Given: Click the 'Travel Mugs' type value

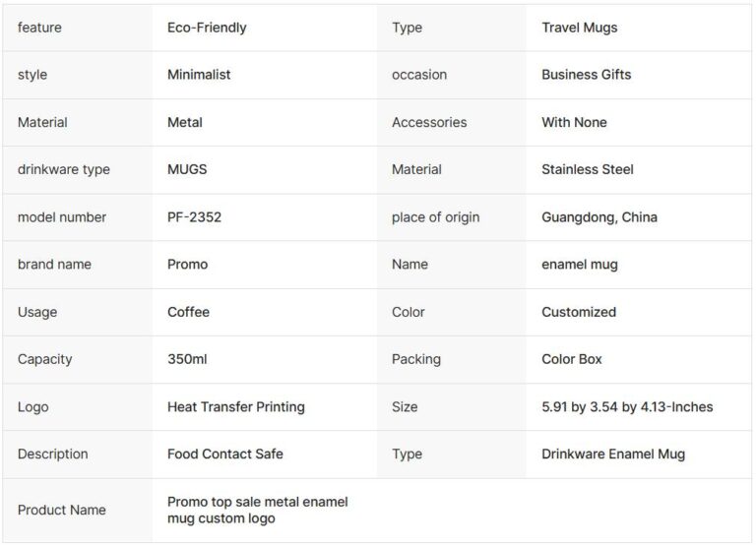Looking at the screenshot, I should tap(580, 28).
